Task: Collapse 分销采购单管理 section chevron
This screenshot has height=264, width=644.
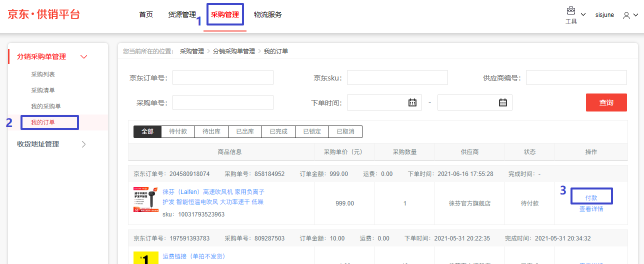Action: click(84, 57)
